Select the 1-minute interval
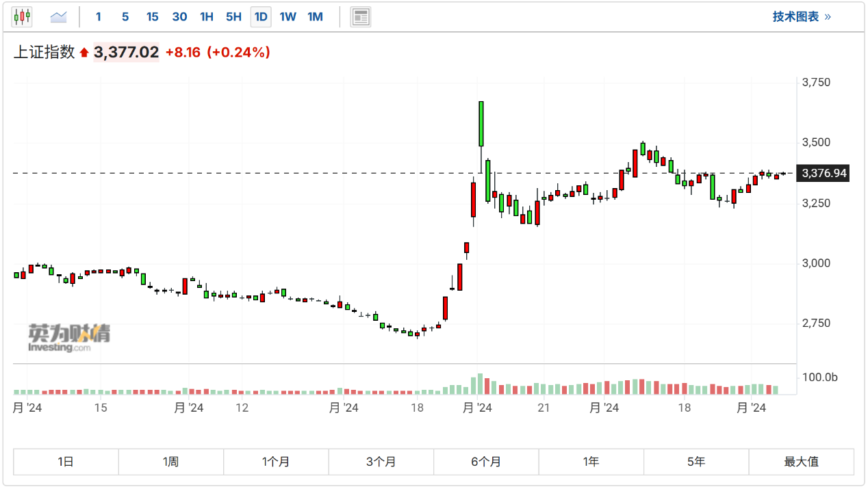This screenshot has width=868, height=489. tap(99, 16)
